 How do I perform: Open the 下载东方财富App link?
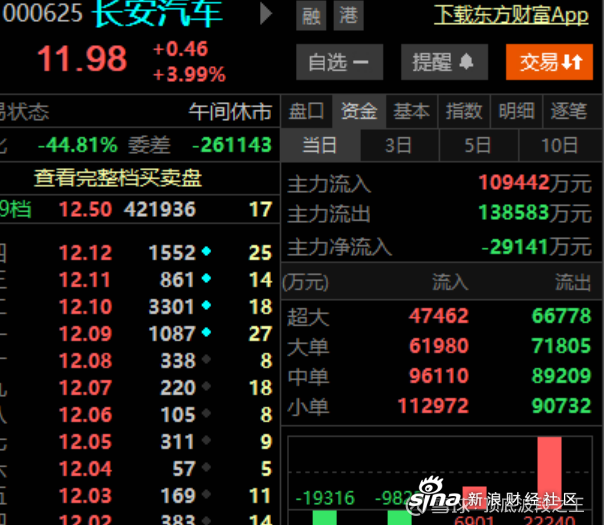(511, 15)
